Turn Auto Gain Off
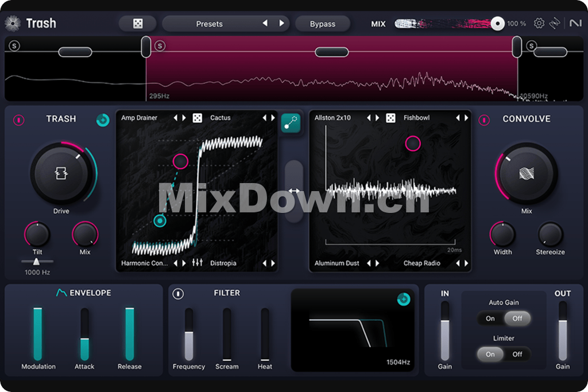The width and height of the screenshot is (588, 392). click(517, 319)
